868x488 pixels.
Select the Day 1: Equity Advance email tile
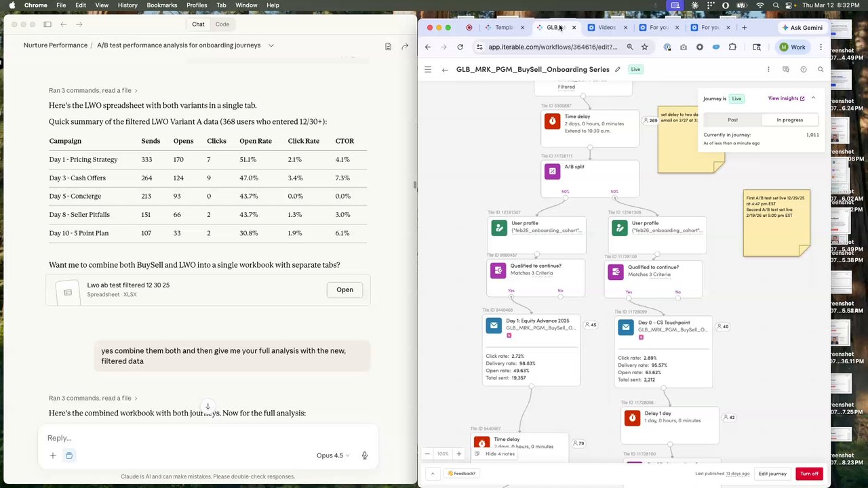coord(531,350)
